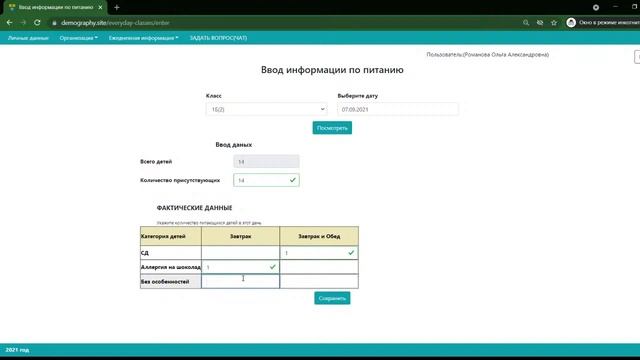The height and width of the screenshot is (360, 640).
Task: Click the 'Выберите дату' date field
Action: point(398,109)
